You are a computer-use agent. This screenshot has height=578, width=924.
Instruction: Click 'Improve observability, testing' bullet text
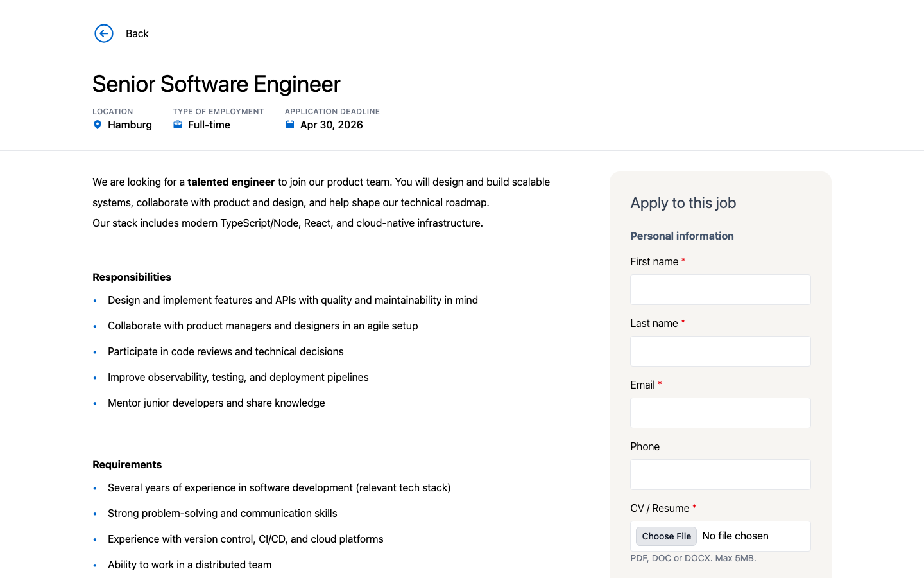[x=238, y=377]
